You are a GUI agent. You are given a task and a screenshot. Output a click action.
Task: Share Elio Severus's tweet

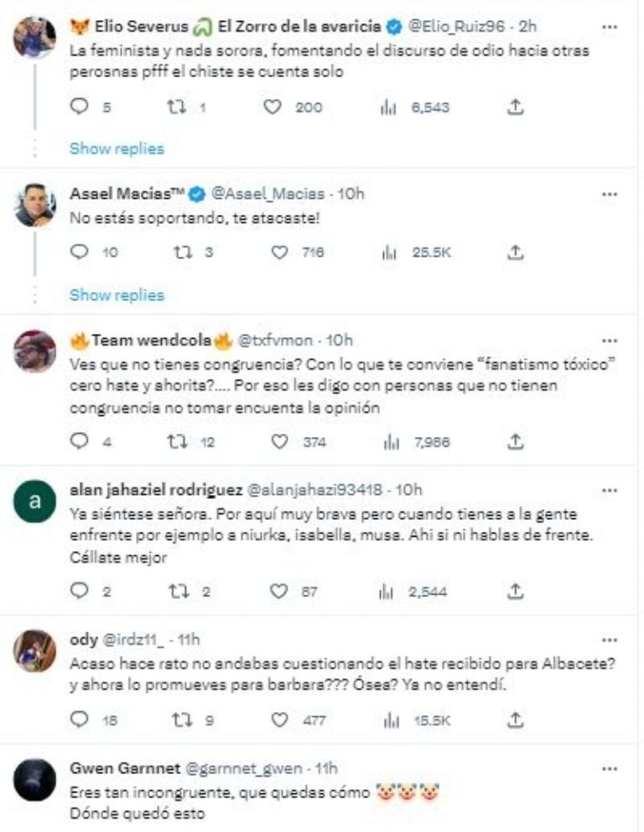[x=517, y=107]
